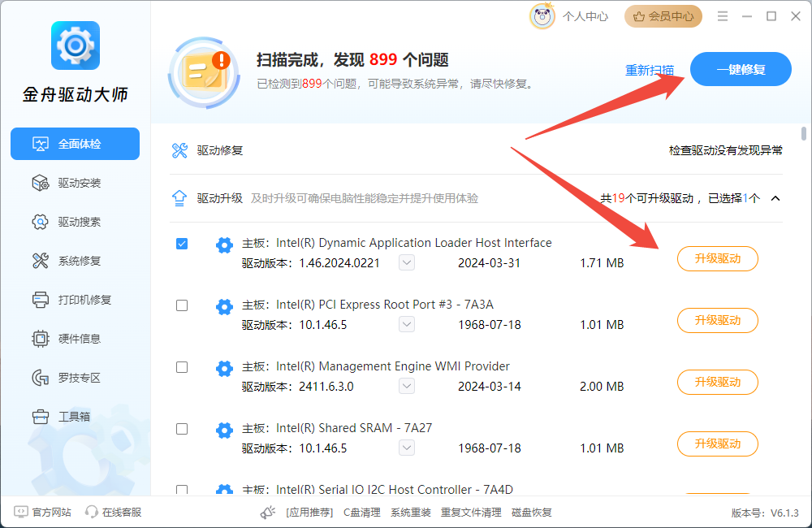Open 工具箱 in the sidebar
This screenshot has width=812, height=528.
75,417
